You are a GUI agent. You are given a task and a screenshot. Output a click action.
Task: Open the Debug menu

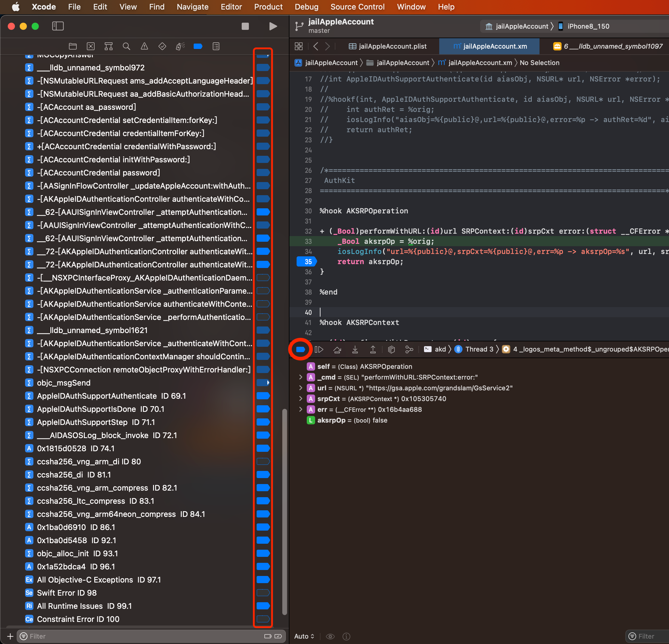306,7
